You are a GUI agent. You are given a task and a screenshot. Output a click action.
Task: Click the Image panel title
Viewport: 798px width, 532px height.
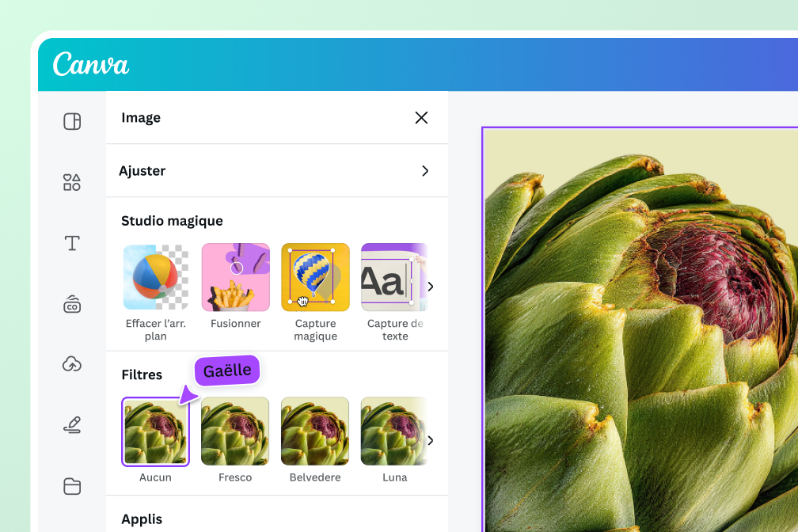pyautogui.click(x=141, y=118)
